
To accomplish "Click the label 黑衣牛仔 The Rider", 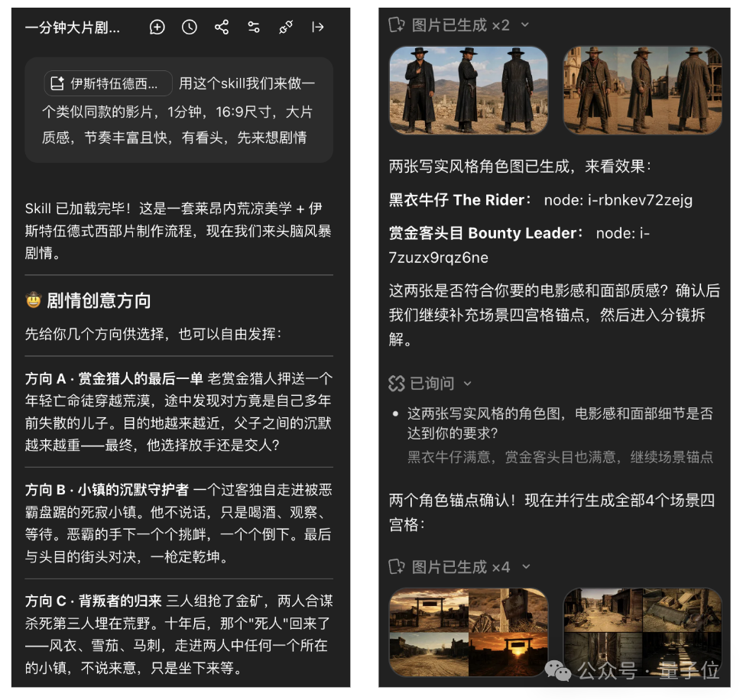I will 460,200.
